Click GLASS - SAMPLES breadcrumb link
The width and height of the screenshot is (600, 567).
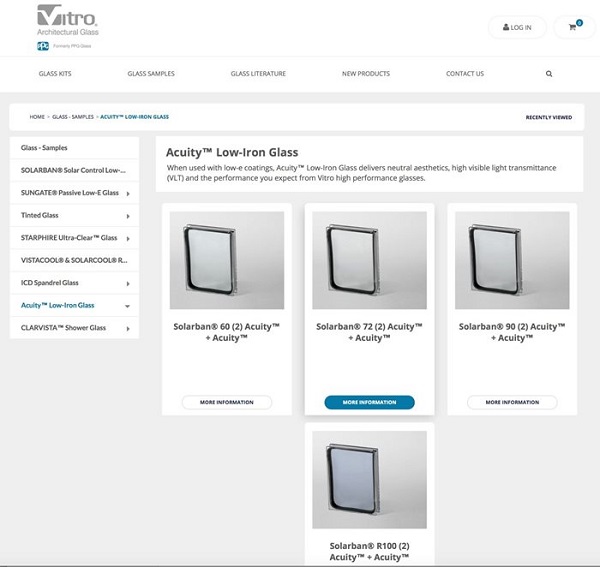pyautogui.click(x=73, y=117)
